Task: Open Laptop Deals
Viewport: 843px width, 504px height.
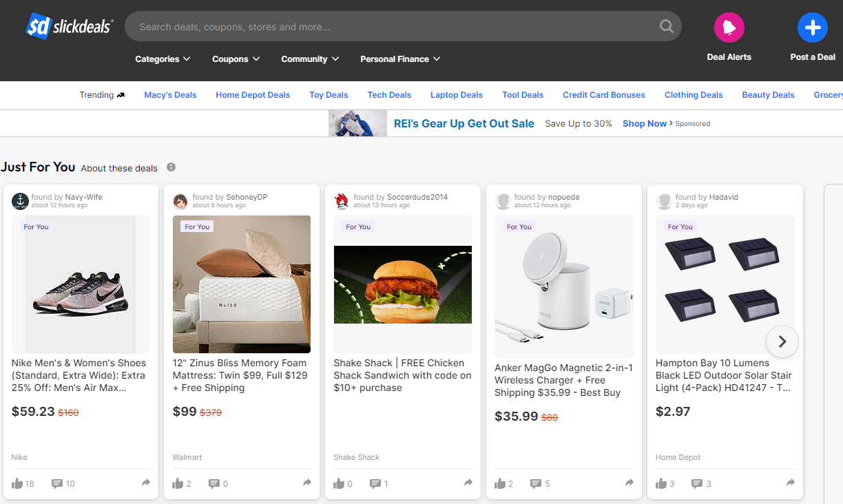Action: tap(457, 95)
